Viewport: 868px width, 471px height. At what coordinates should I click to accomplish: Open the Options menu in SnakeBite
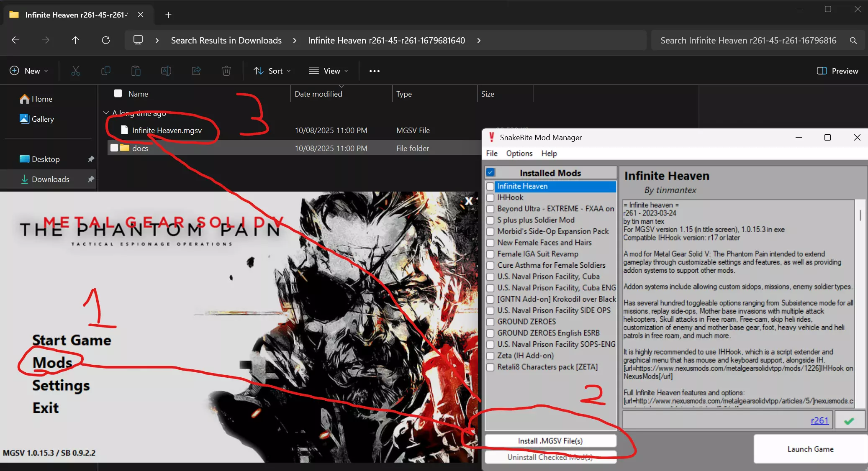pyautogui.click(x=519, y=154)
